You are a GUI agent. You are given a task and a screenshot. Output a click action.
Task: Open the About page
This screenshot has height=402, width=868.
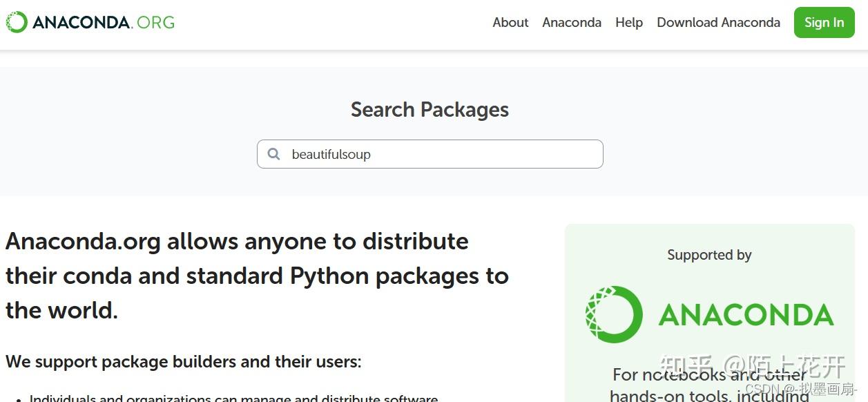tap(510, 22)
